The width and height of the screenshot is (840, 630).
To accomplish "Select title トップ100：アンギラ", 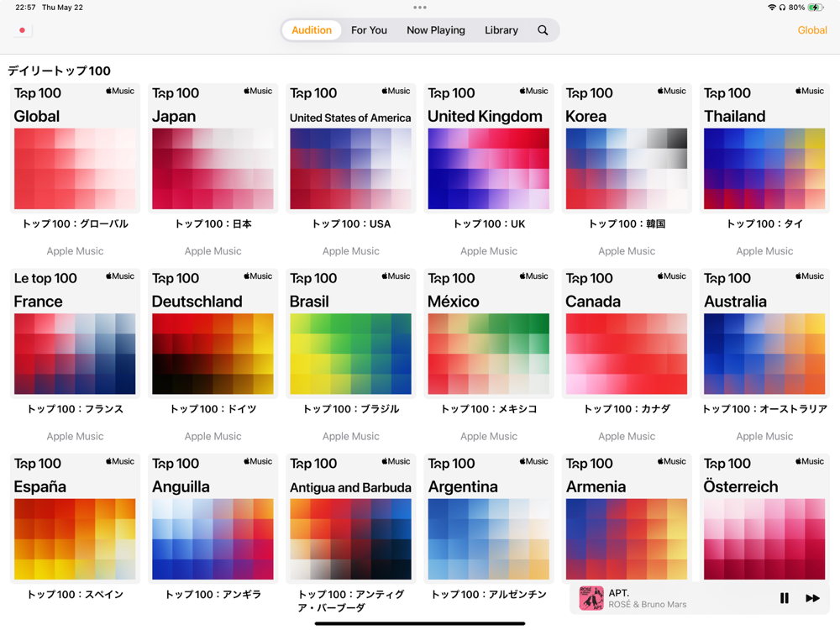I will 213,595.
